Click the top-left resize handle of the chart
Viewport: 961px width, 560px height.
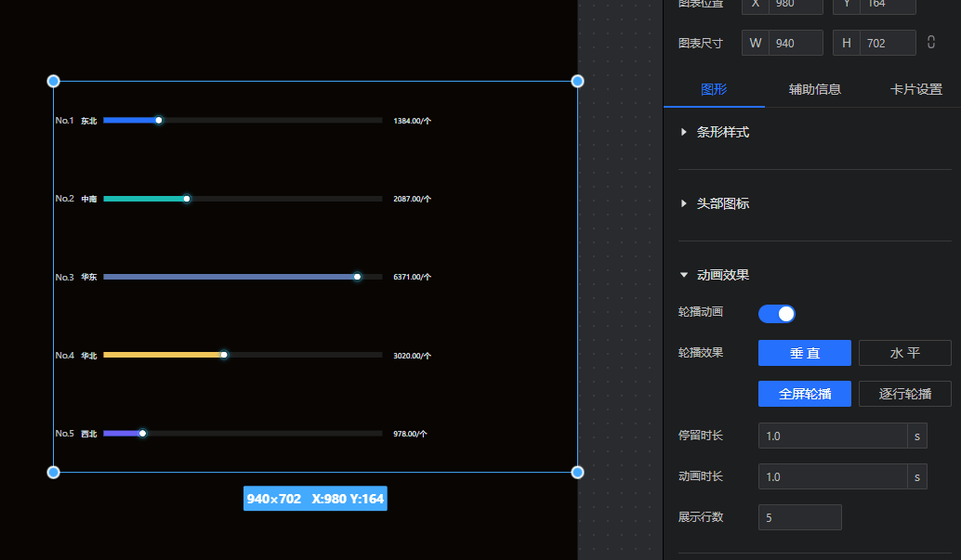click(x=53, y=82)
